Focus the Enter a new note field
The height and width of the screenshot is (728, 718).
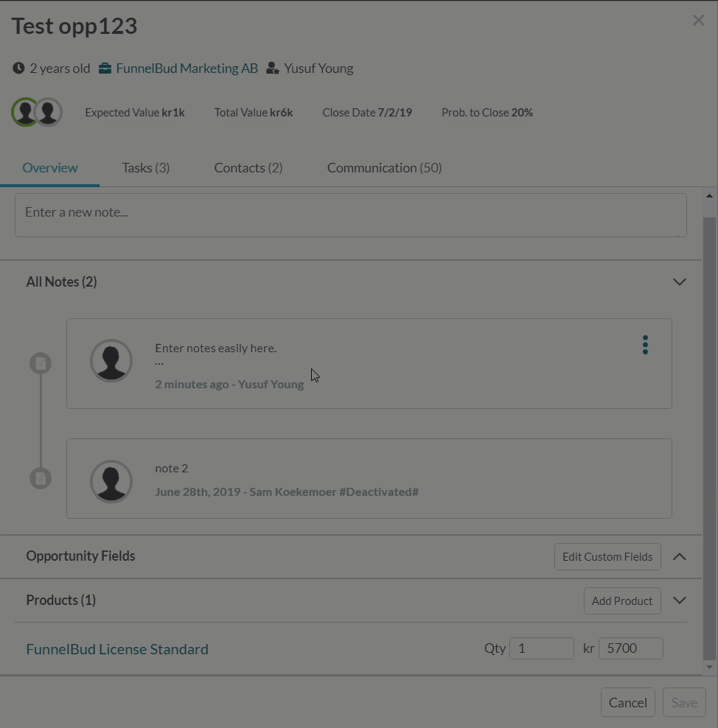(x=351, y=215)
